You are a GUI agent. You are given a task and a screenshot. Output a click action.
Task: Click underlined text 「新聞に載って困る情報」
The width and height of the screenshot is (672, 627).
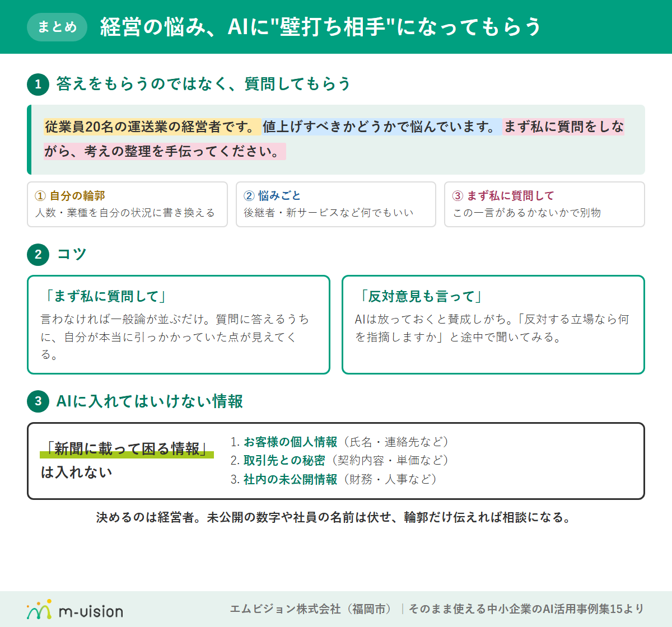[127, 449]
